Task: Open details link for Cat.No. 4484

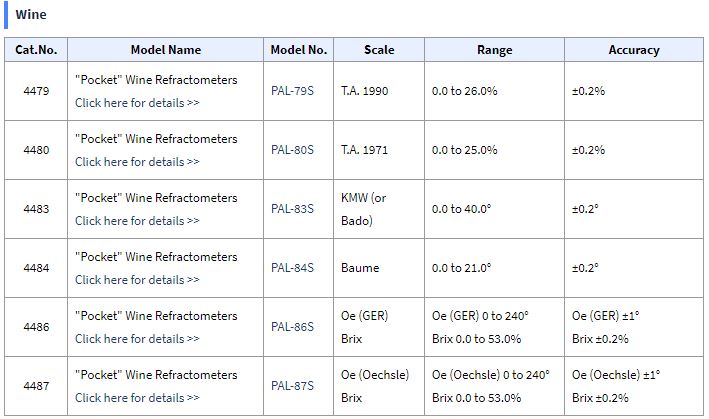Action: (137, 280)
